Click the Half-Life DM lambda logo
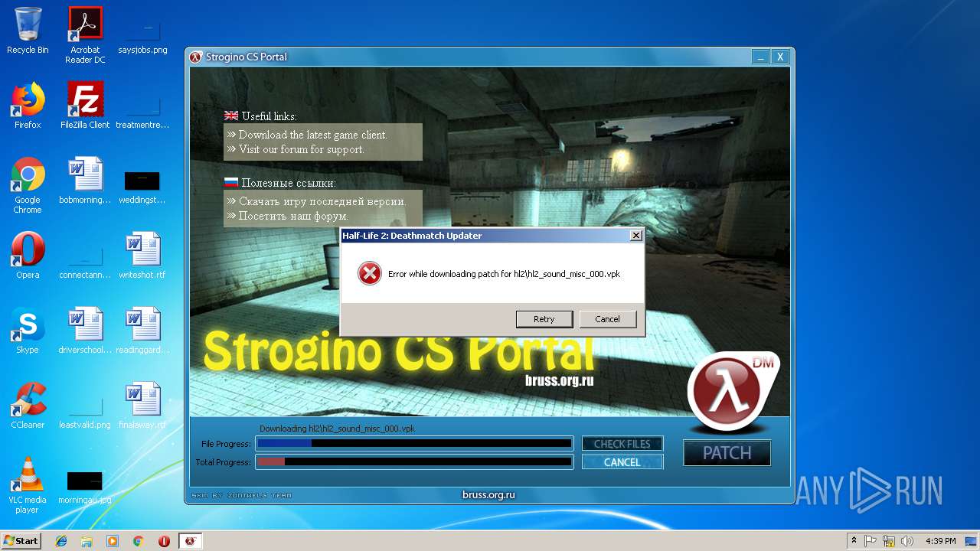The image size is (980, 551). (x=733, y=393)
